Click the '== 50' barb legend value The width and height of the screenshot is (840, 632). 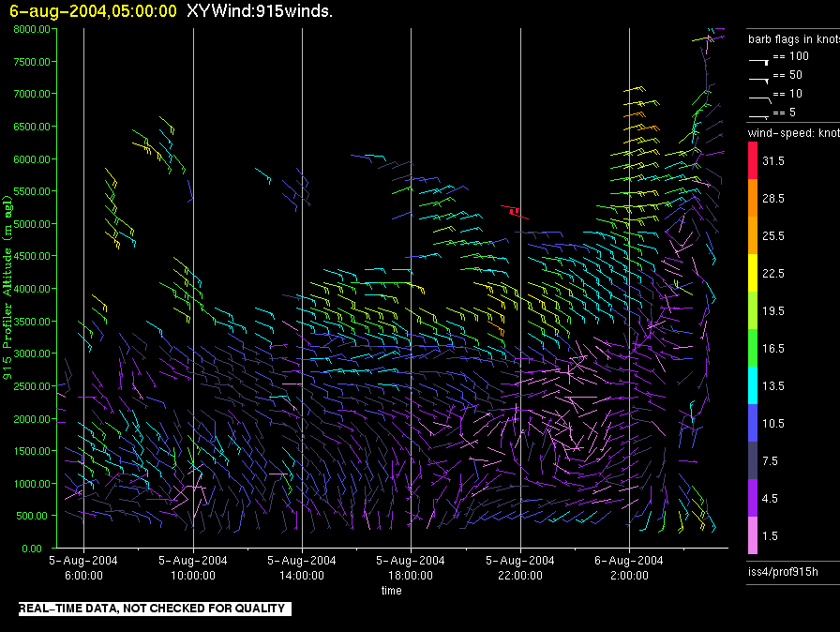(787, 75)
